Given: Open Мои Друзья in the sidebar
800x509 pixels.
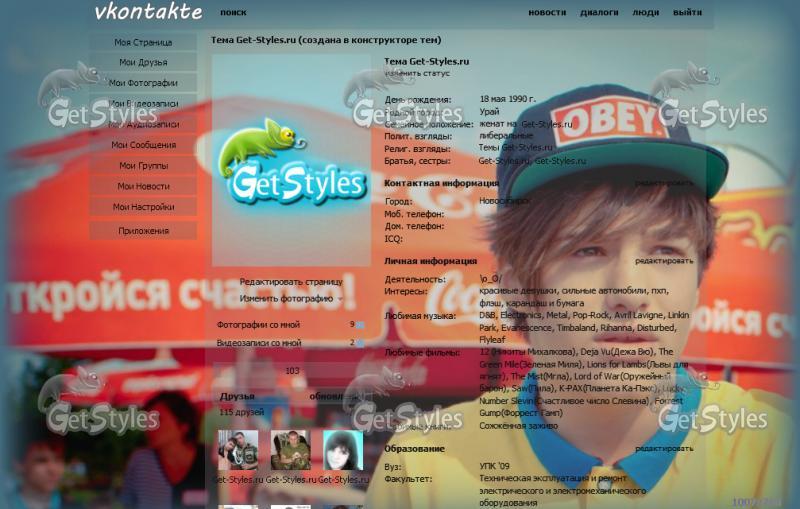Looking at the screenshot, I should pyautogui.click(x=143, y=62).
